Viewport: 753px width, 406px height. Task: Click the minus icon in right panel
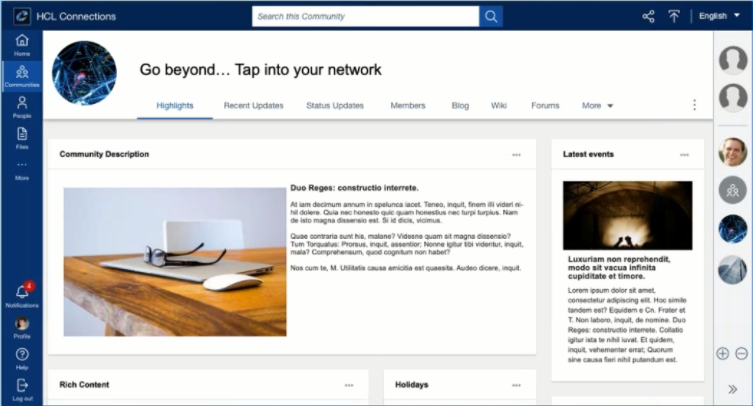click(741, 354)
